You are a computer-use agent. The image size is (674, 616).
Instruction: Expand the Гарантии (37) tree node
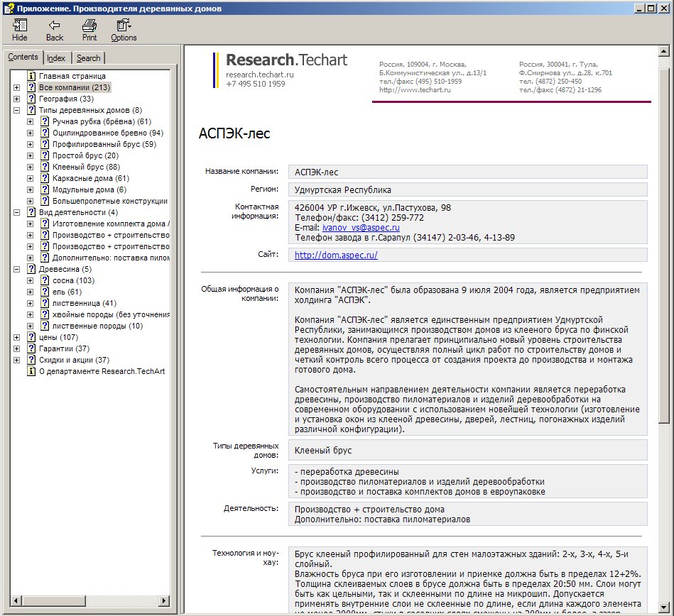(x=16, y=349)
